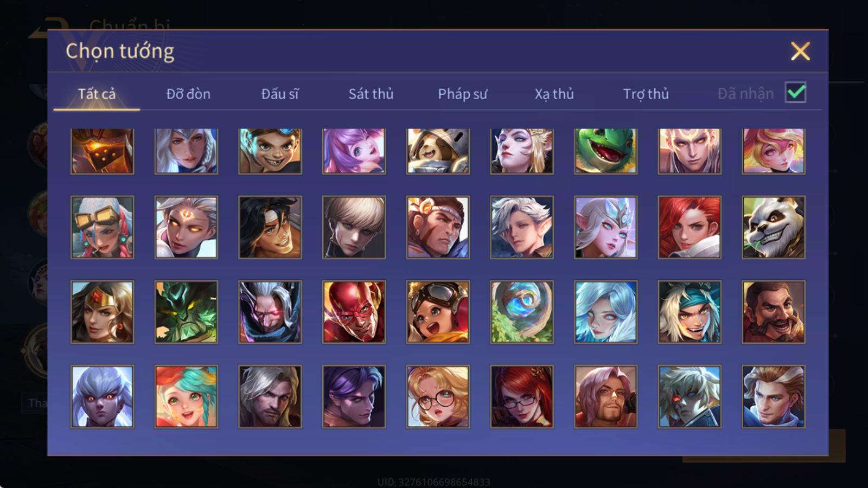The height and width of the screenshot is (488, 868).
Task: Pick the panda hero portrait
Action: [774, 227]
